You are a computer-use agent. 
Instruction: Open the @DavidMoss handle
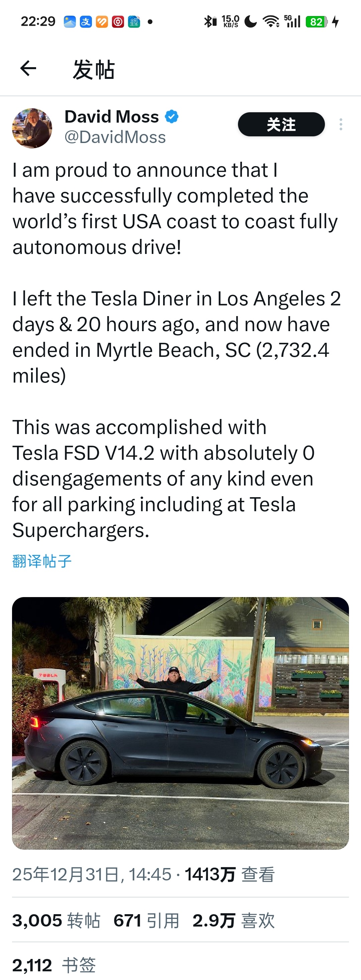pyautogui.click(x=115, y=137)
